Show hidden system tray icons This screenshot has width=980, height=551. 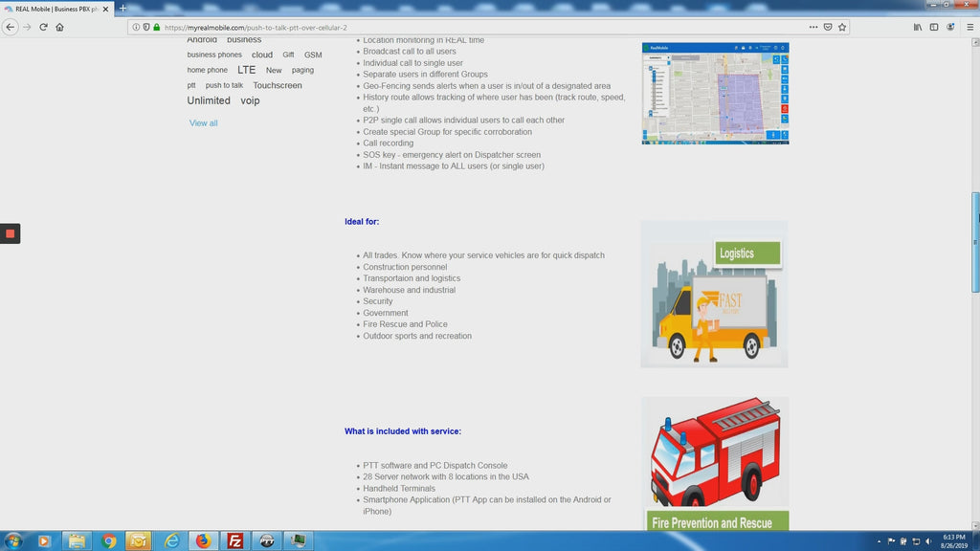(879, 541)
